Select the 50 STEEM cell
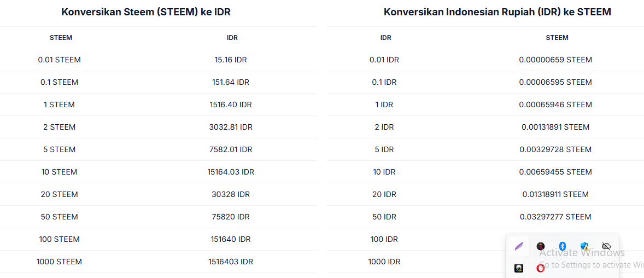The width and height of the screenshot is (644, 278). (x=59, y=217)
